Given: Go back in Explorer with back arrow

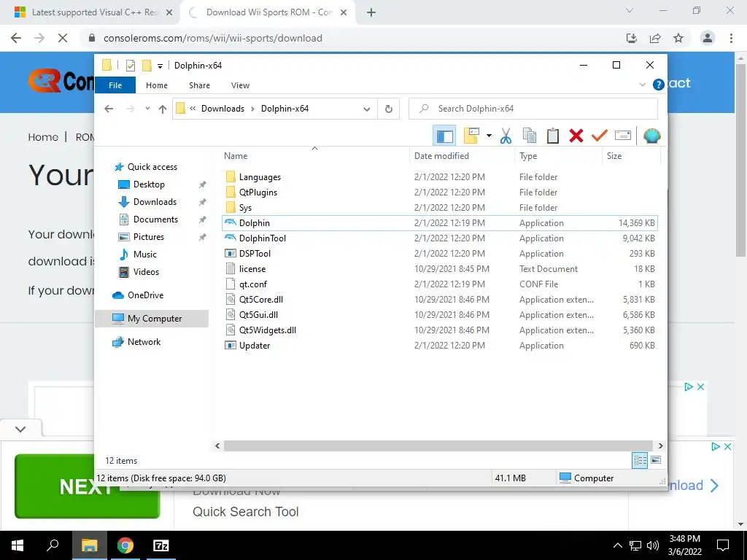Looking at the screenshot, I should [x=109, y=109].
